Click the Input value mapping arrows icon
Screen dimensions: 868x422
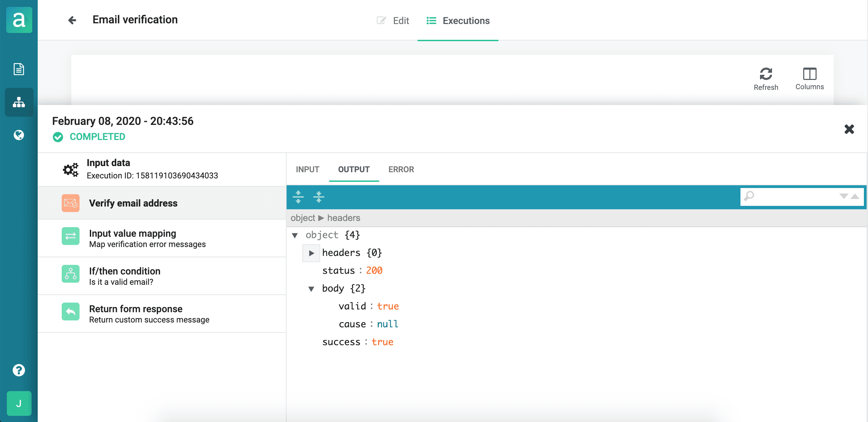click(x=71, y=236)
